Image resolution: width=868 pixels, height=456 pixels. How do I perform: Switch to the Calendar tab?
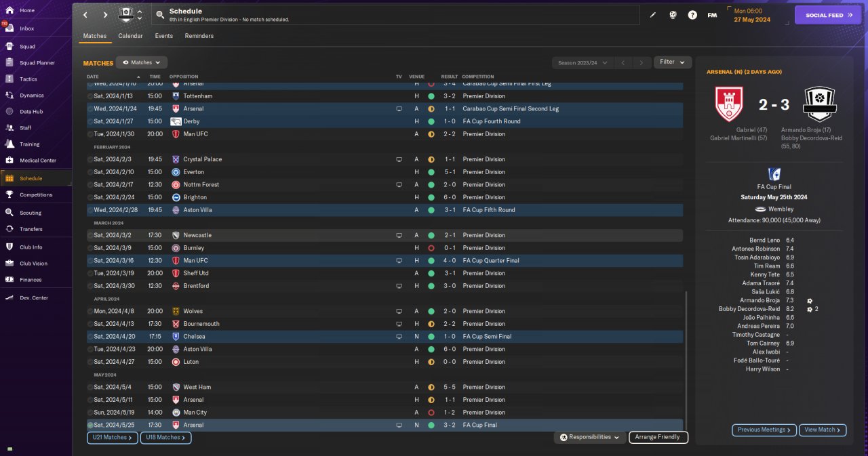point(130,36)
